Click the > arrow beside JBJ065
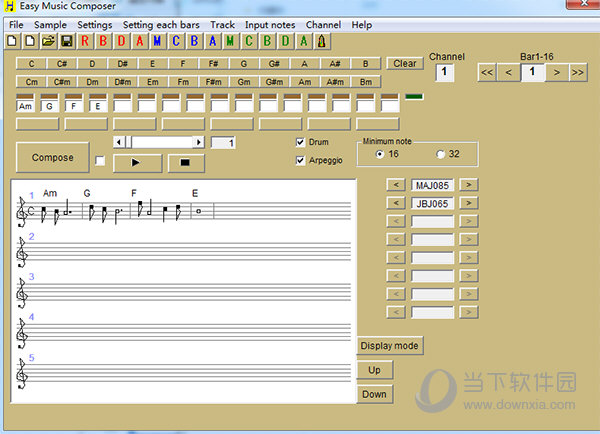Image resolution: width=600 pixels, height=434 pixels. (469, 203)
